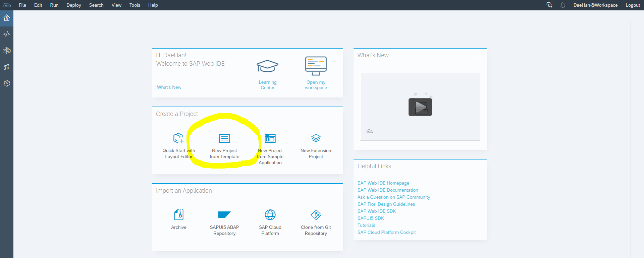
Task: Open the Tools menu
Action: [x=135, y=5]
